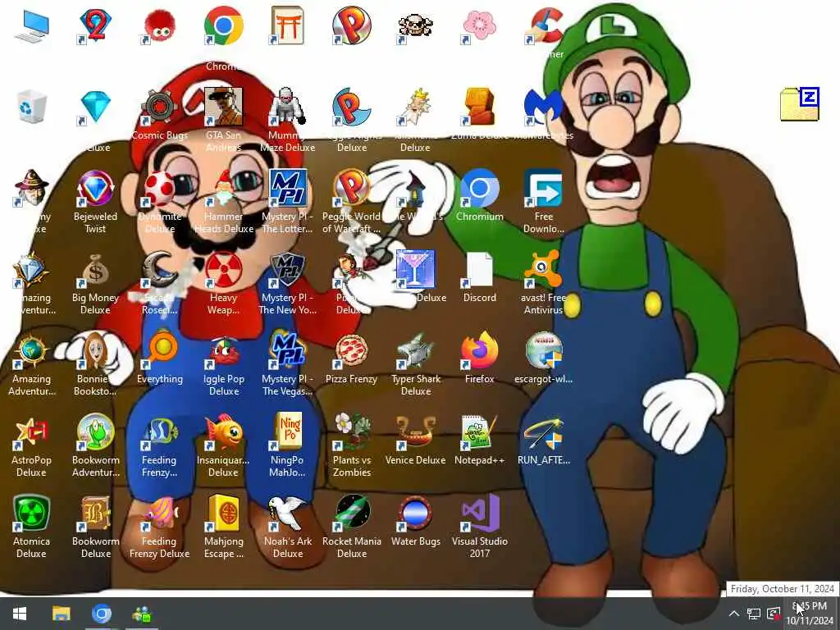Select the Feeding Frenzy Deluxe shortcut
840x630 pixels.
pyautogui.click(x=160, y=514)
